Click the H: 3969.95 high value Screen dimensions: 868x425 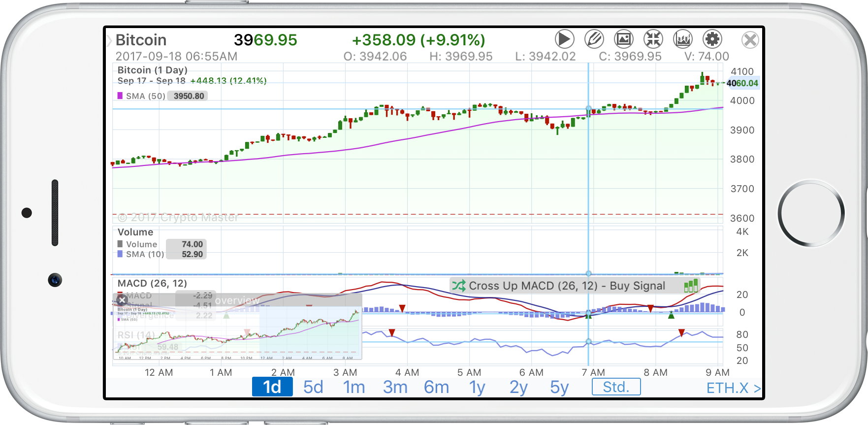(461, 56)
